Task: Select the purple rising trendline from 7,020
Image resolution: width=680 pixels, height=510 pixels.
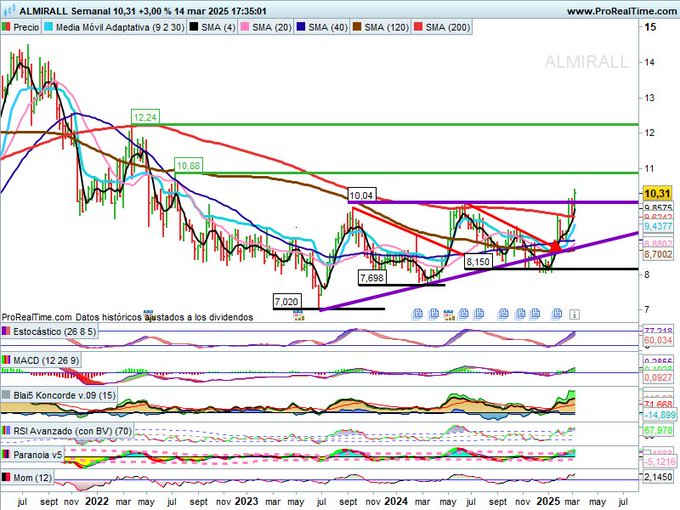Action: (479, 271)
